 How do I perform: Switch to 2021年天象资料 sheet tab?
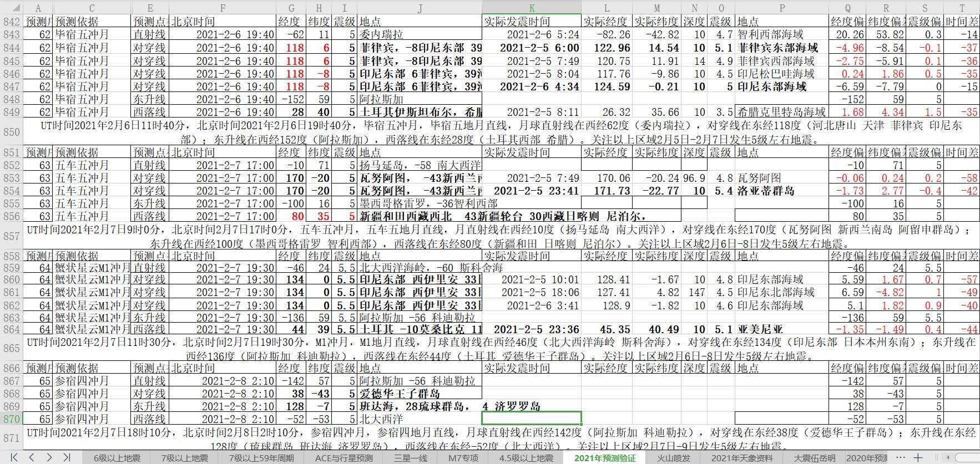pos(742,458)
